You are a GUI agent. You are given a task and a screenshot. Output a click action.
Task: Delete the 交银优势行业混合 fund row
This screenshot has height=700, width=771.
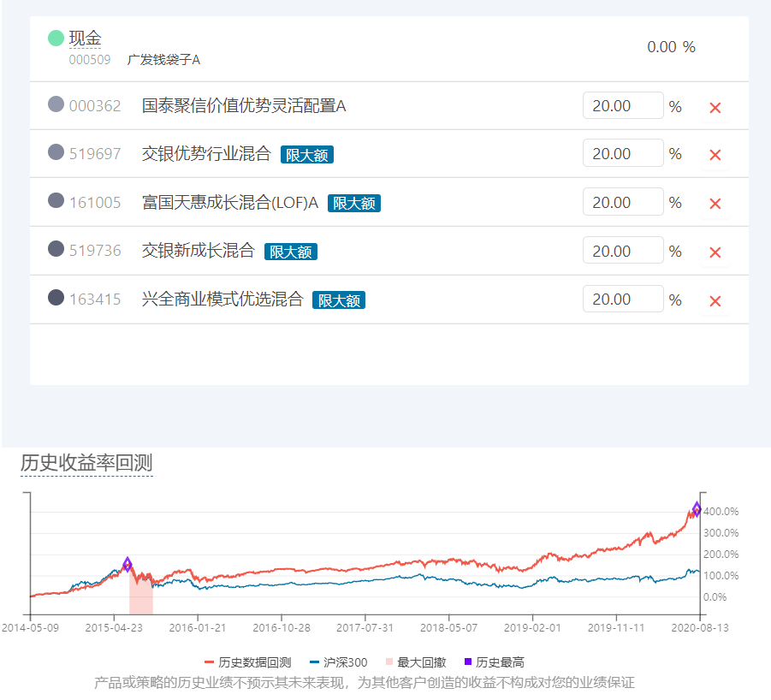715,155
